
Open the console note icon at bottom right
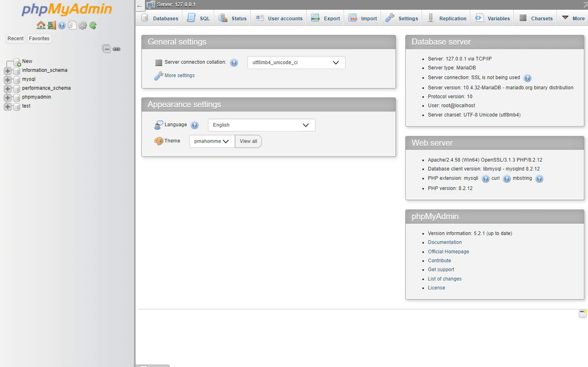583,313
